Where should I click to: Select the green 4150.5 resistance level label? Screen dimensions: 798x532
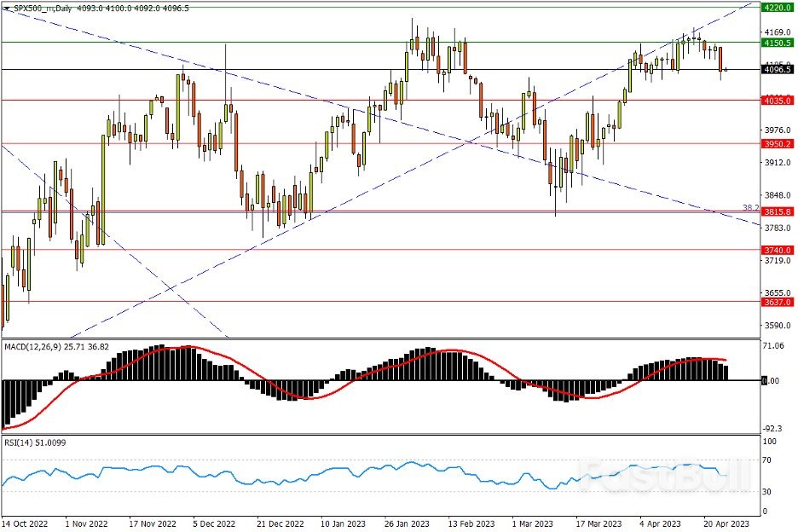(x=777, y=42)
